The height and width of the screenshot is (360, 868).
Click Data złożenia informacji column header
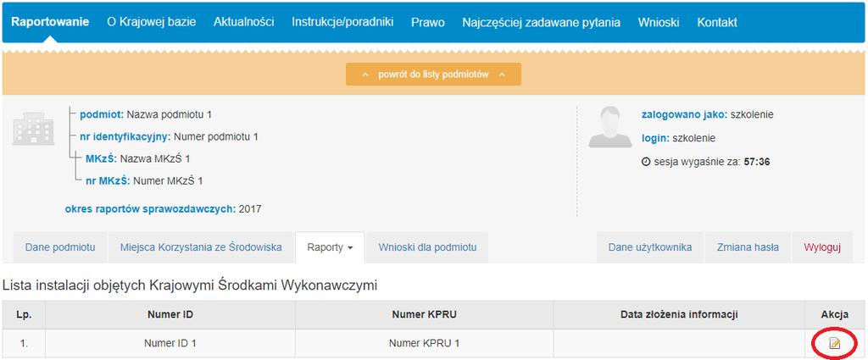(679, 315)
